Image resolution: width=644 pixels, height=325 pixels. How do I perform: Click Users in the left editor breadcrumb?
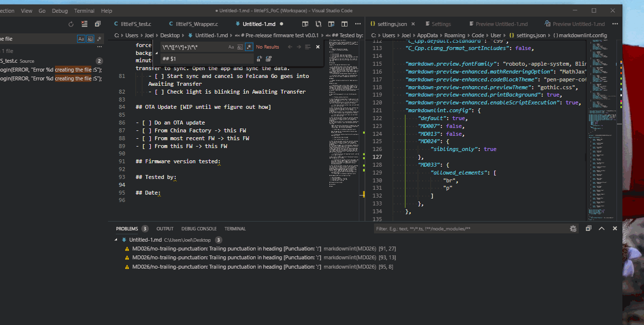[132, 35]
